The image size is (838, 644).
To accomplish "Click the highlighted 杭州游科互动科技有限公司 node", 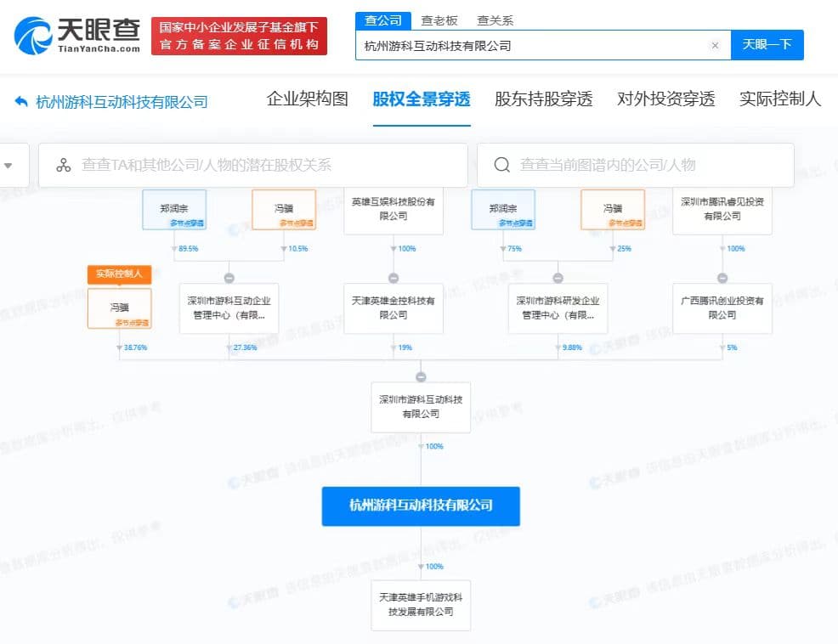I will [x=421, y=506].
